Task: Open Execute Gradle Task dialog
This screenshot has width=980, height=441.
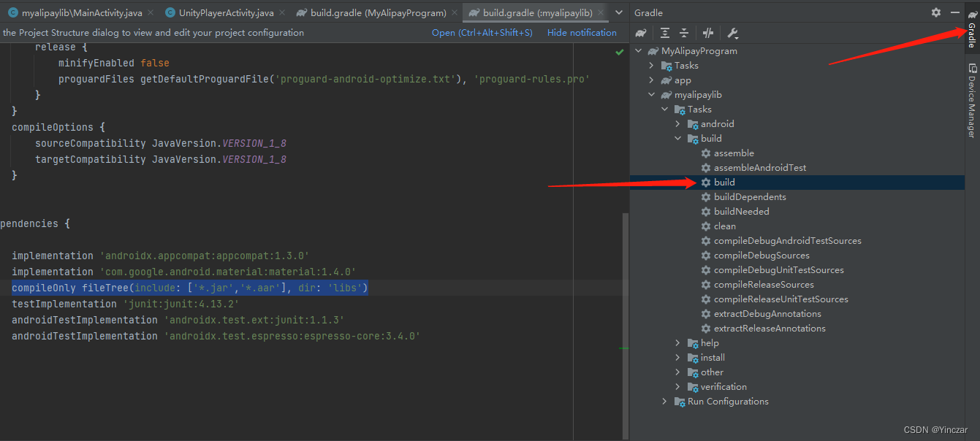Action: [x=708, y=32]
